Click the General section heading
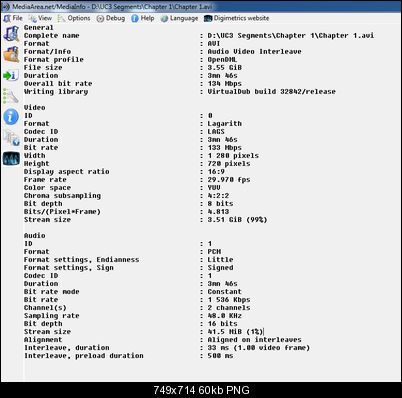Screen dimensions: 402x398 (x=39, y=27)
